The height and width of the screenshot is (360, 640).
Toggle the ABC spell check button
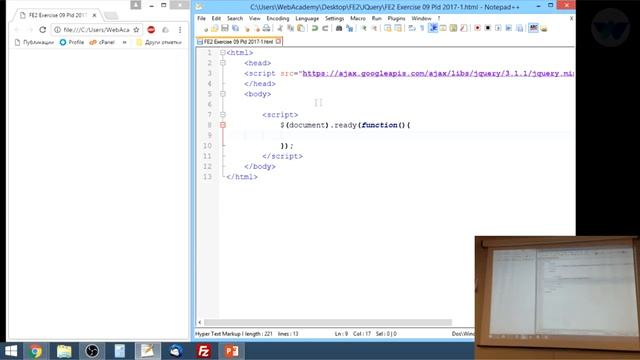pos(533,28)
